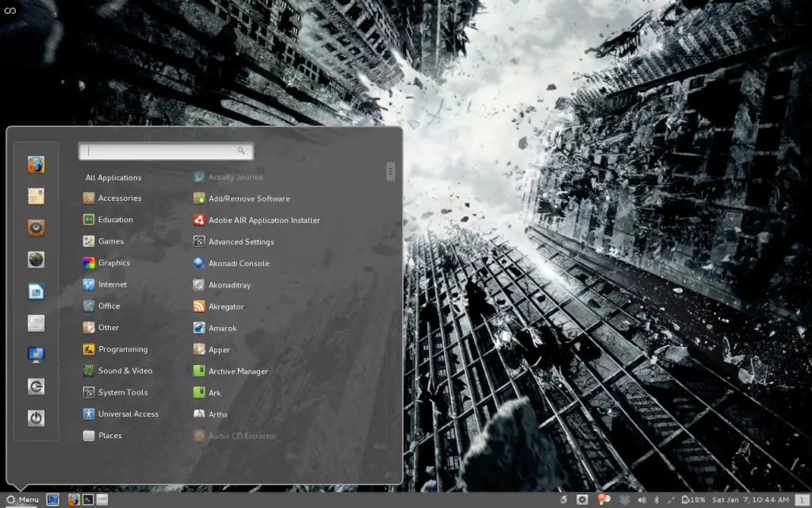Image resolution: width=812 pixels, height=508 pixels.
Task: Select the Education category
Action: coord(108,220)
